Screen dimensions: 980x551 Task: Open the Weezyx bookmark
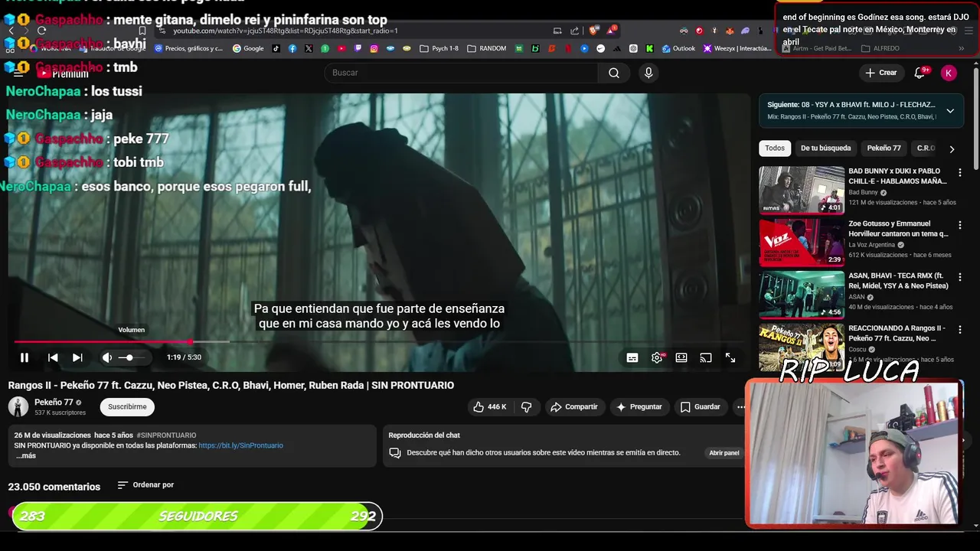737,48
